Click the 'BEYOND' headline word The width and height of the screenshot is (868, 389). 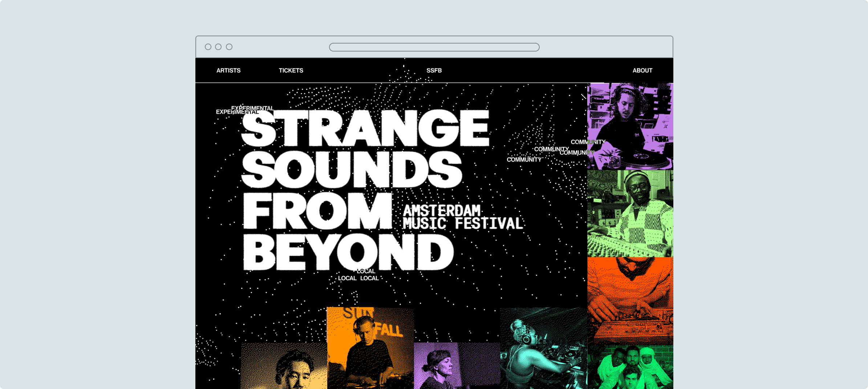coord(348,252)
